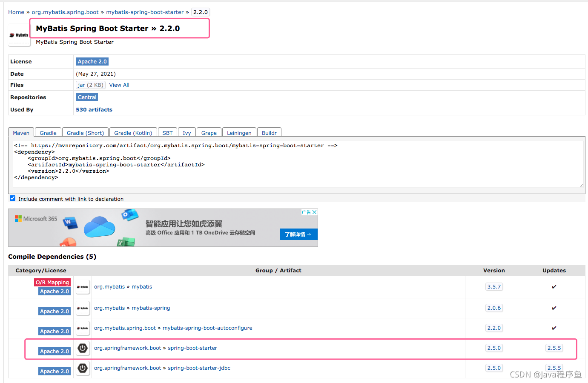The height and width of the screenshot is (383, 588).
Task: Click the logo icon in the mybatis-spring row
Action: (83, 308)
